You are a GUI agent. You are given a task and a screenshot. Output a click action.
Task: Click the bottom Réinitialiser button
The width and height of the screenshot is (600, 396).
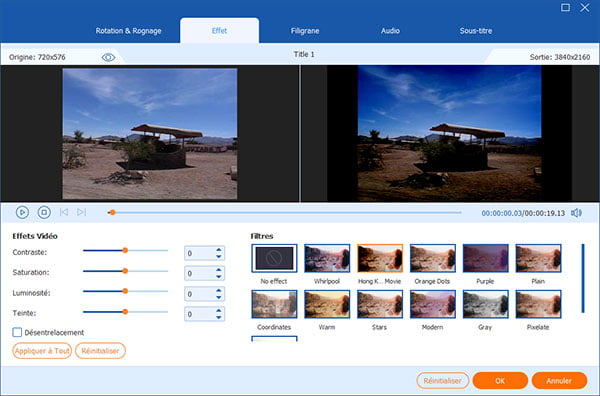coord(442,380)
